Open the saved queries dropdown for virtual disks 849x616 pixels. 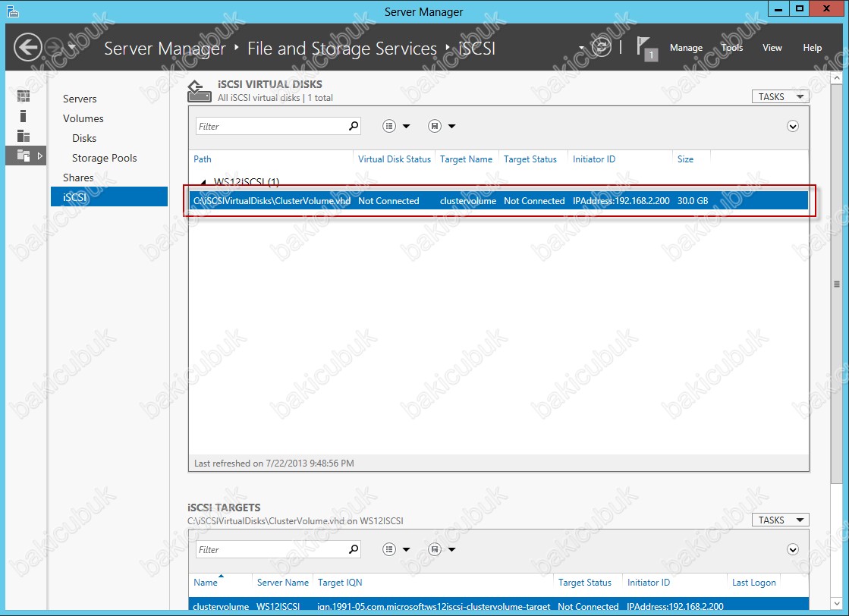(x=442, y=127)
